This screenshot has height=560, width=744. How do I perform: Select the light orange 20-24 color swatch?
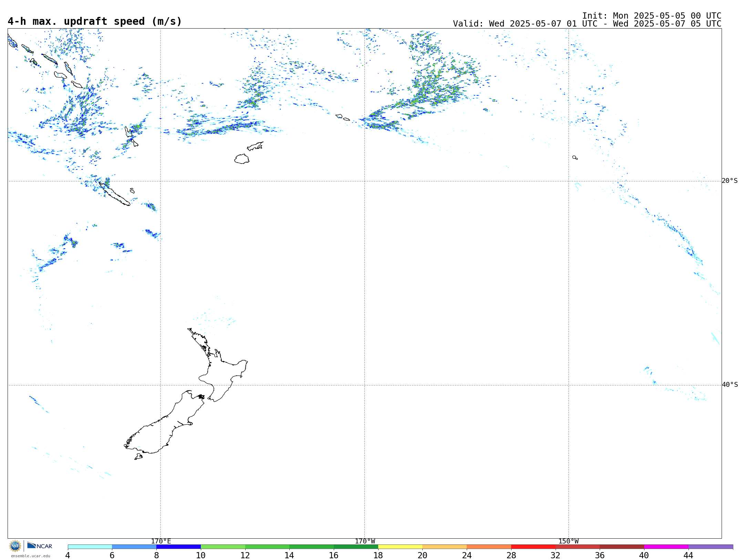[445, 547]
